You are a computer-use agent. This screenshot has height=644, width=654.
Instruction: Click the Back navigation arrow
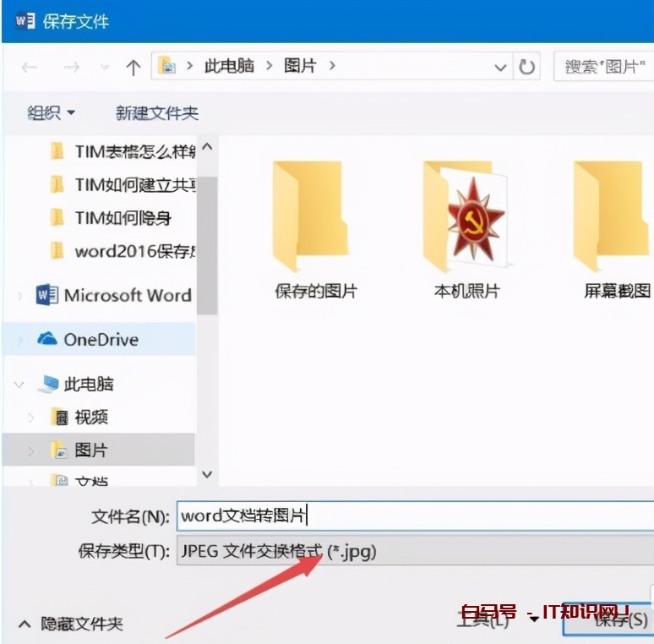[29, 68]
